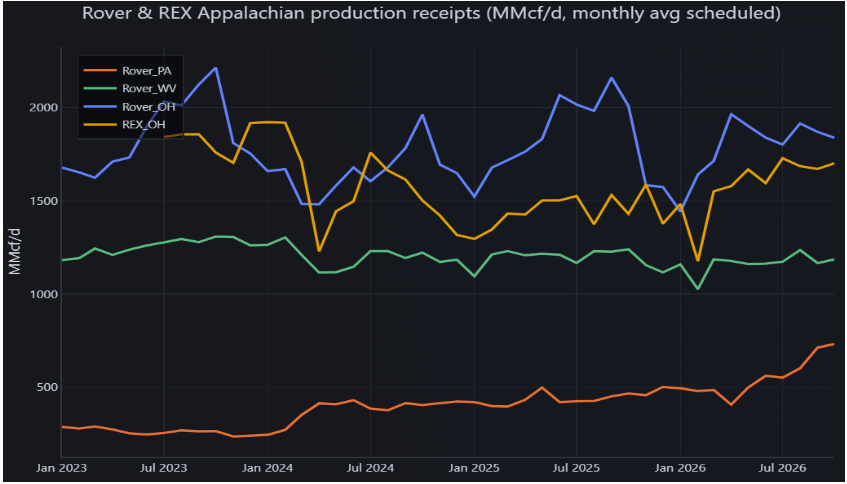
Task: Click the chart title about Appalachian production receipts
Action: click(431, 15)
